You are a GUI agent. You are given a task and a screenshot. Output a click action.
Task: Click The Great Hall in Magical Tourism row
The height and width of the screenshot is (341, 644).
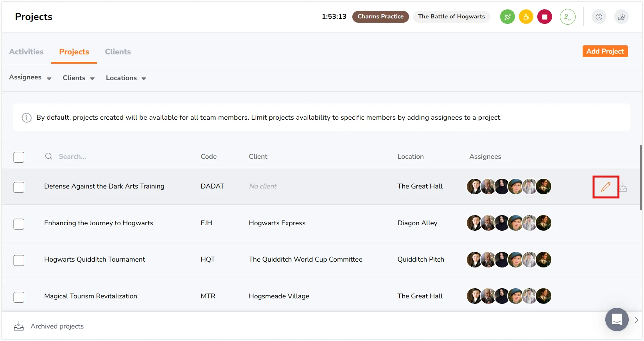pyautogui.click(x=420, y=296)
